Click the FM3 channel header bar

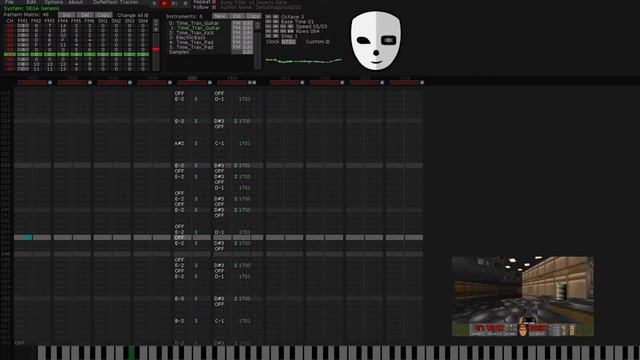coord(112,82)
